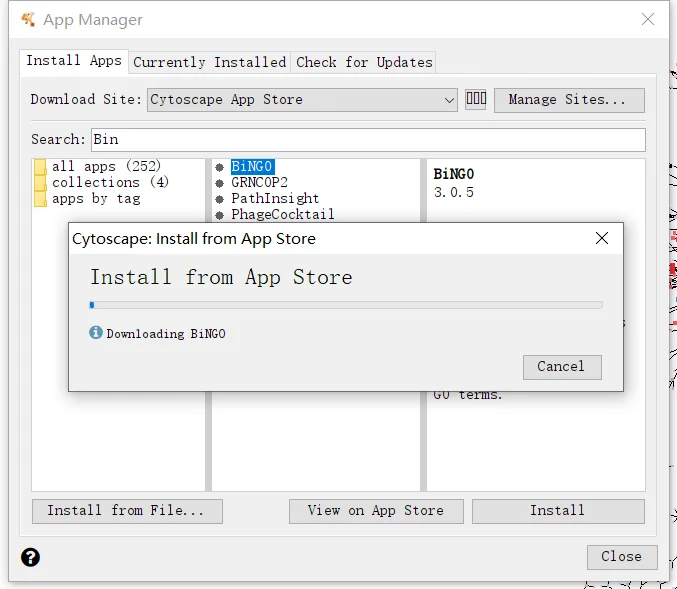Image resolution: width=677 pixels, height=589 pixels.
Task: Close the App Manager window with X
Action: pyautogui.click(x=648, y=19)
